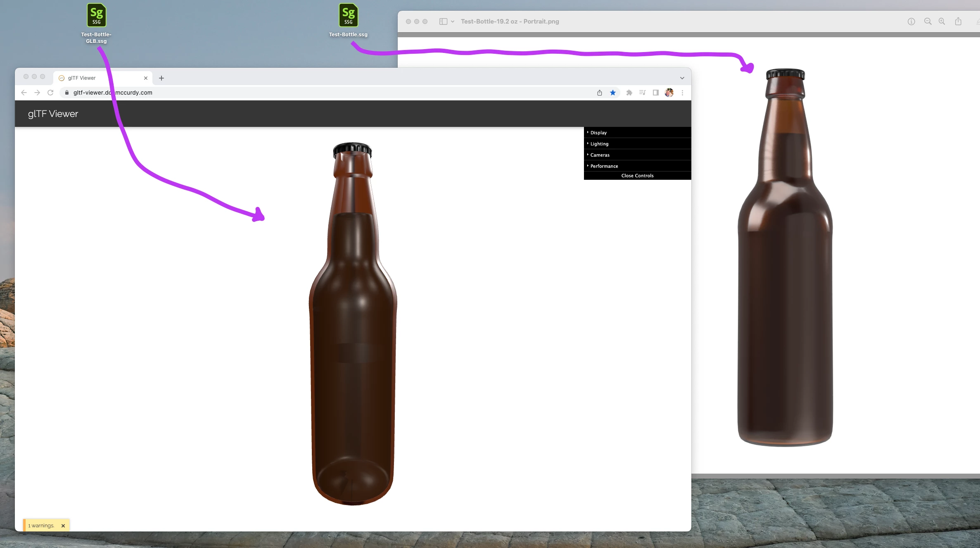Image resolution: width=980 pixels, height=548 pixels.
Task: Reload the glTF Viewer page
Action: click(50, 93)
